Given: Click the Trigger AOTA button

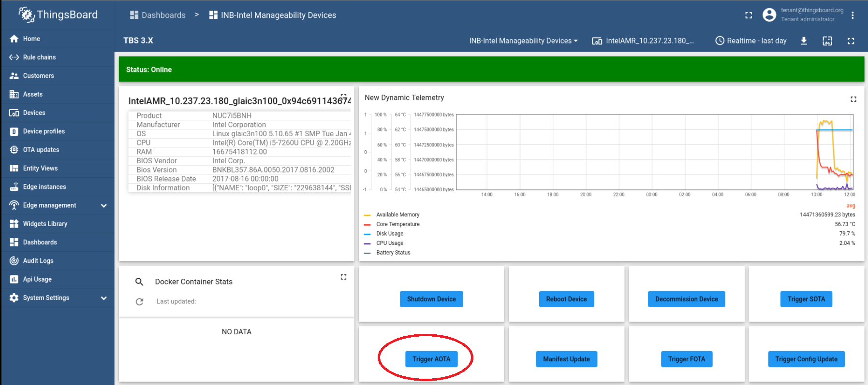Looking at the screenshot, I should 431,359.
